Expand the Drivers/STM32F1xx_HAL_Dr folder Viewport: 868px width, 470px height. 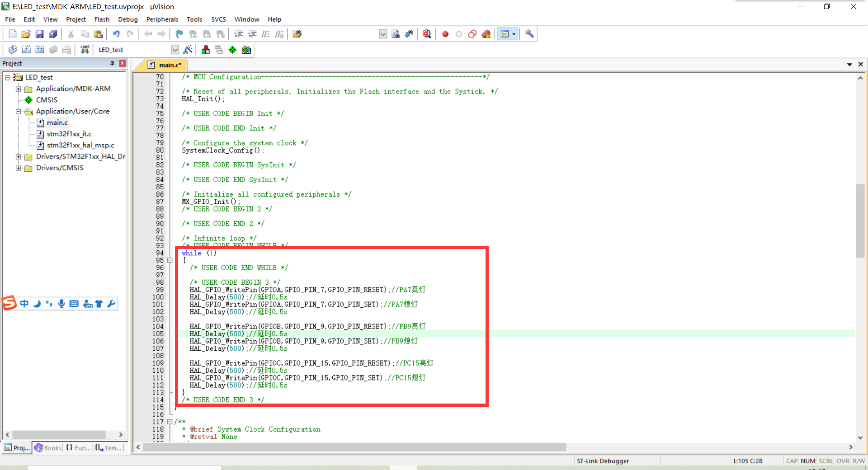click(x=19, y=156)
